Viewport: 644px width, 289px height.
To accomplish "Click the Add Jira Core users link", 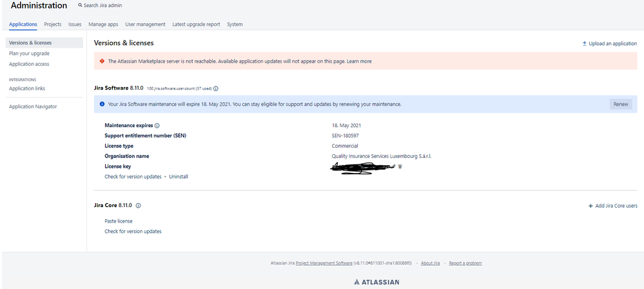I will click(x=616, y=206).
